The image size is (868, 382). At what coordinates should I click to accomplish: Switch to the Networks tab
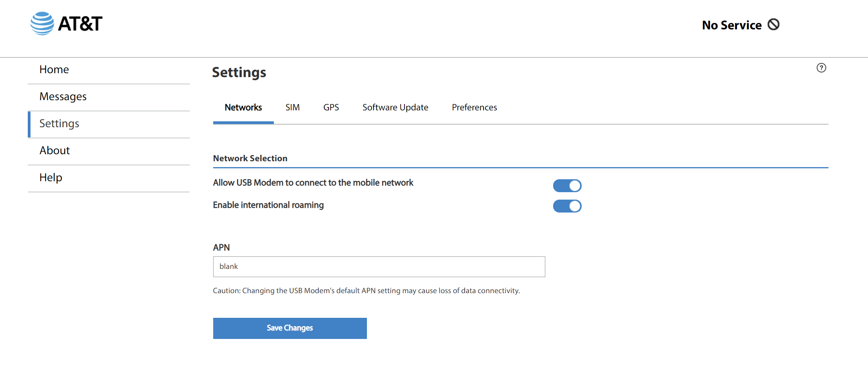[x=243, y=108]
